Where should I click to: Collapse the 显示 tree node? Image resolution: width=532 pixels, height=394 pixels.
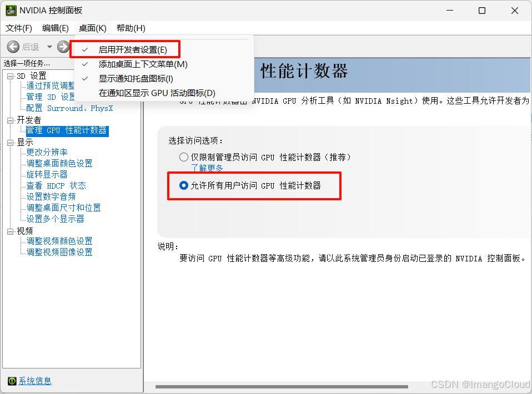11,143
